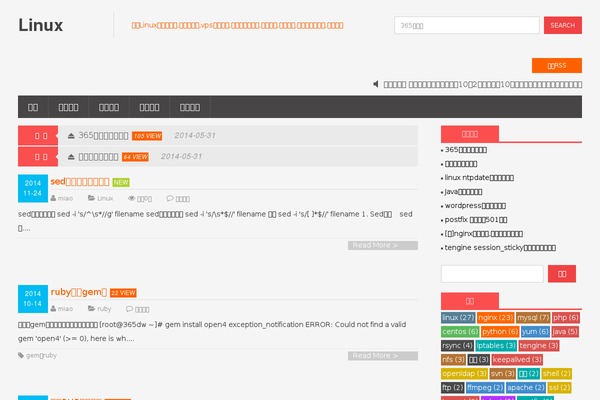The width and height of the screenshot is (600, 400).
Task: Open sidebar link starting with wordpress
Action: (475, 206)
